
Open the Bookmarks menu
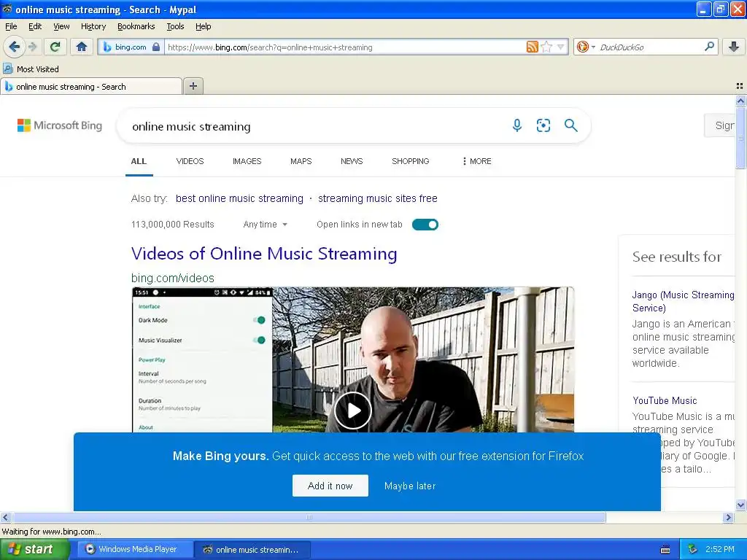(x=136, y=26)
